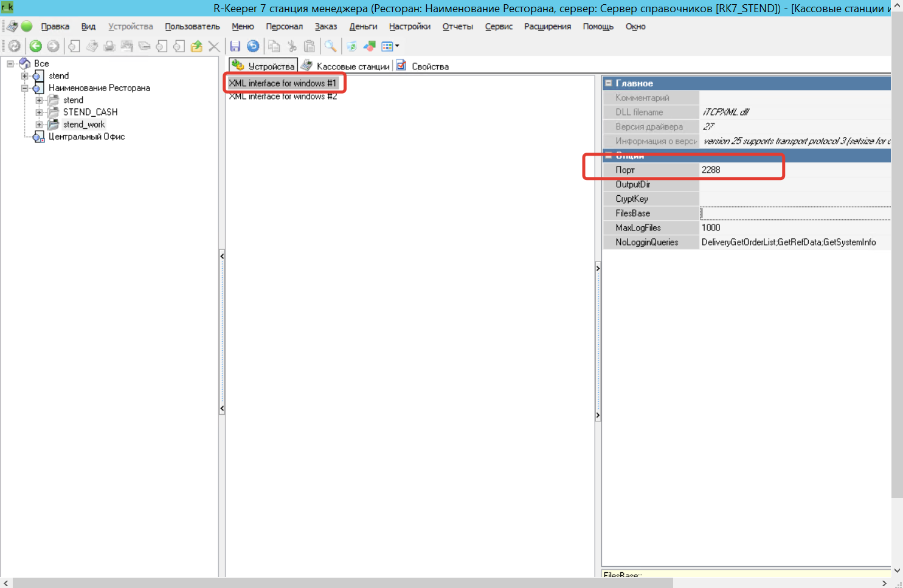Select XML interface for windows #2
Image resolution: width=903 pixels, height=588 pixels.
[283, 97]
